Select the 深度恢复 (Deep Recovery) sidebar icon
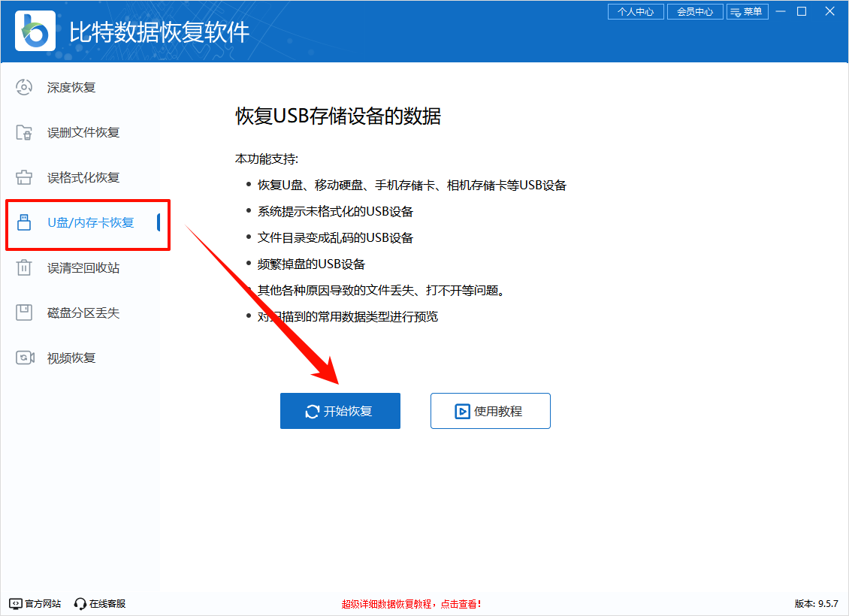849x616 pixels. tap(25, 87)
